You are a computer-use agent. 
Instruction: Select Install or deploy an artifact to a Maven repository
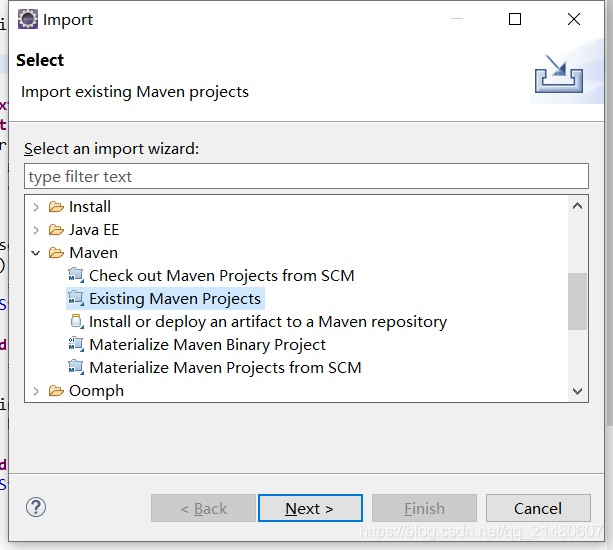click(268, 322)
